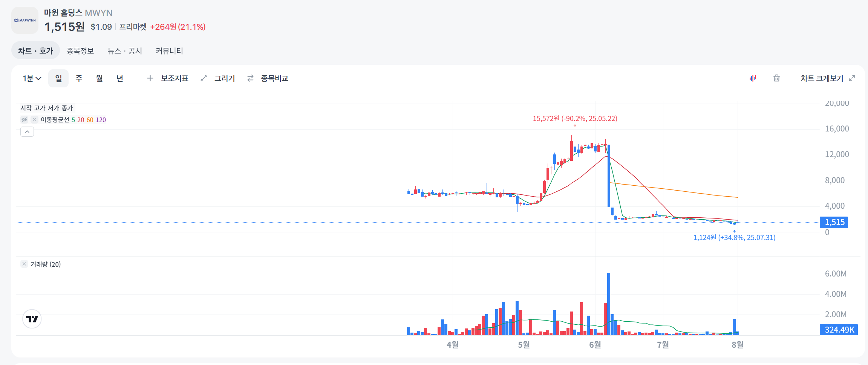The height and width of the screenshot is (365, 868).
Task: Select the 일 daily chart period
Action: (58, 78)
